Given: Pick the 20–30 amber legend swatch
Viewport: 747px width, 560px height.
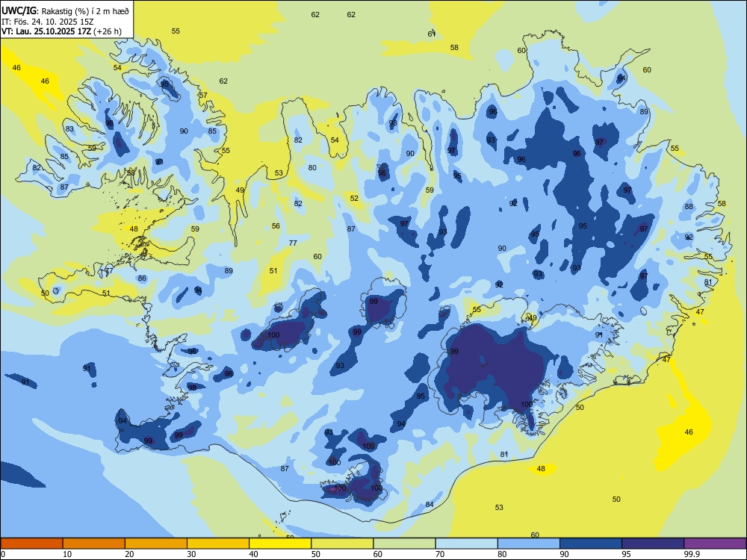Looking at the screenshot, I should (x=156, y=544).
